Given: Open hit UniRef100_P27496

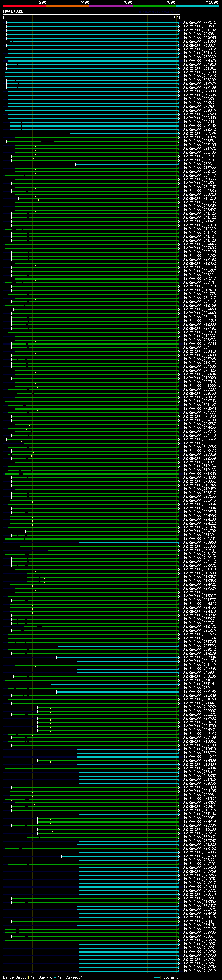Looking at the screenshot, I should [x=199, y=248].
